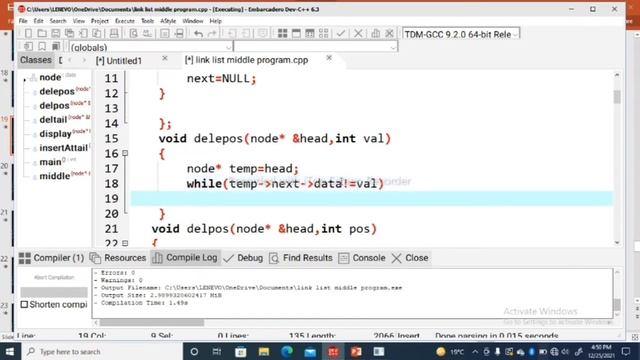Click the Print toolbar icon

114,34
